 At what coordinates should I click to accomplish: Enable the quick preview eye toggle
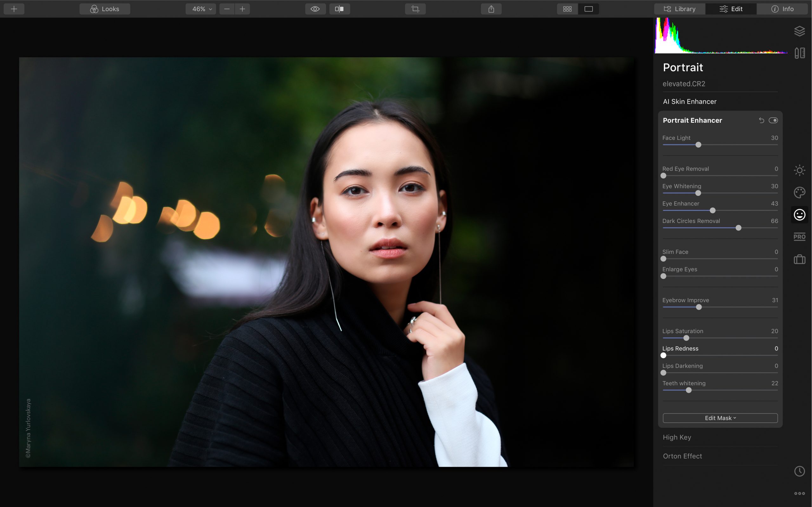click(x=315, y=9)
